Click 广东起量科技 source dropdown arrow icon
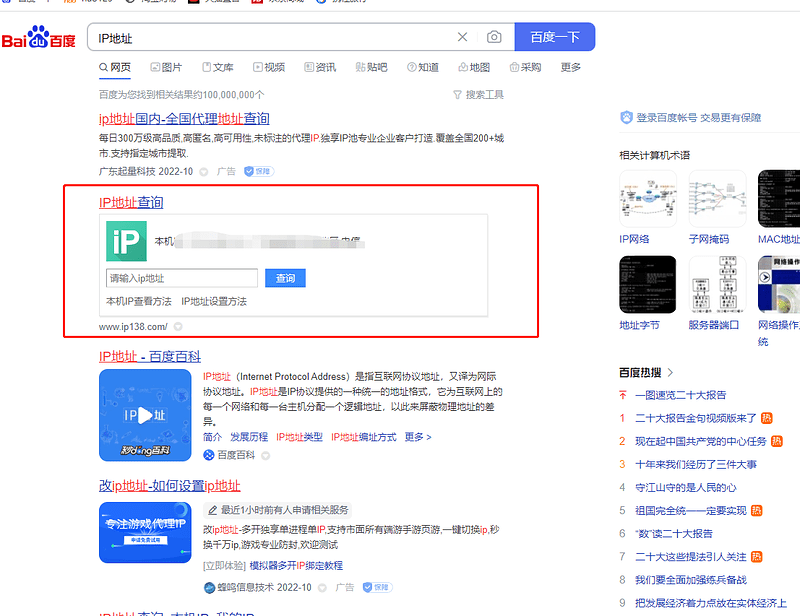The image size is (800, 616). 204,172
